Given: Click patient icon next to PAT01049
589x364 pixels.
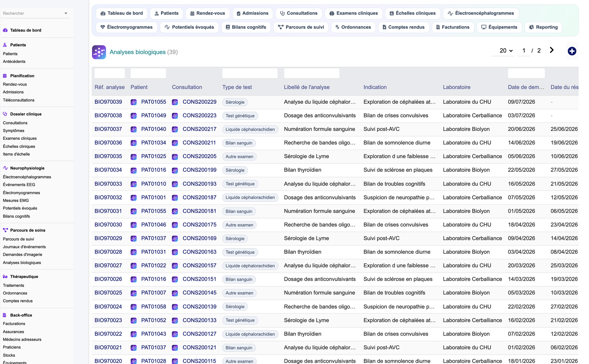Looking at the screenshot, I should pyautogui.click(x=134, y=116).
